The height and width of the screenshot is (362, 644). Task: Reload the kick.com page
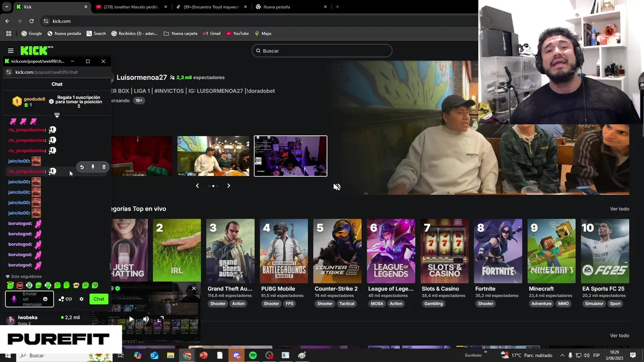[x=31, y=21]
